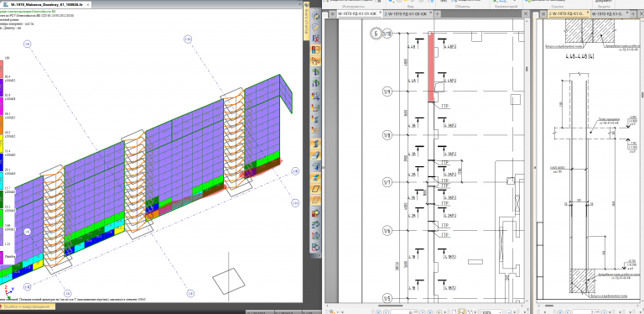Close the W-1970-РД-К1-01-КЖ tab

click(380, 13)
